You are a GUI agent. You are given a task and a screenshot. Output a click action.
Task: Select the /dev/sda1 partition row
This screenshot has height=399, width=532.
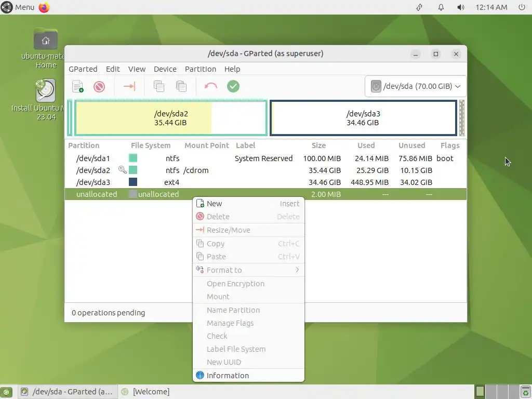[x=265, y=158]
